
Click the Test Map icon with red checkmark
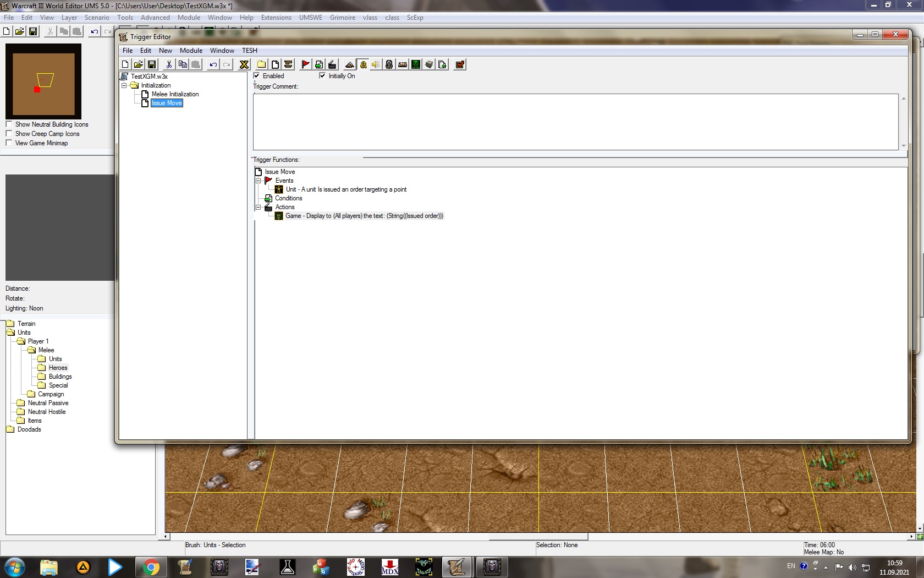click(460, 64)
